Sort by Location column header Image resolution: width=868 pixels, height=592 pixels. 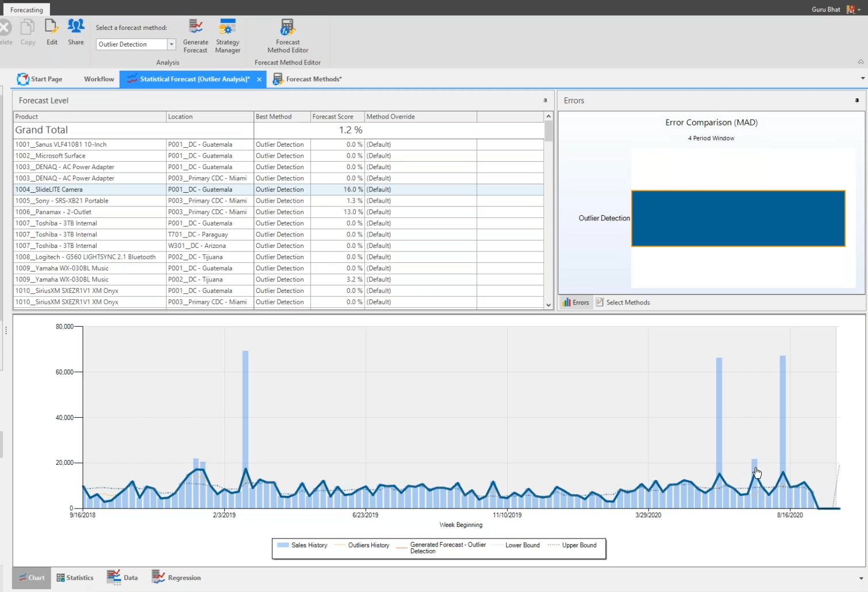coord(210,116)
